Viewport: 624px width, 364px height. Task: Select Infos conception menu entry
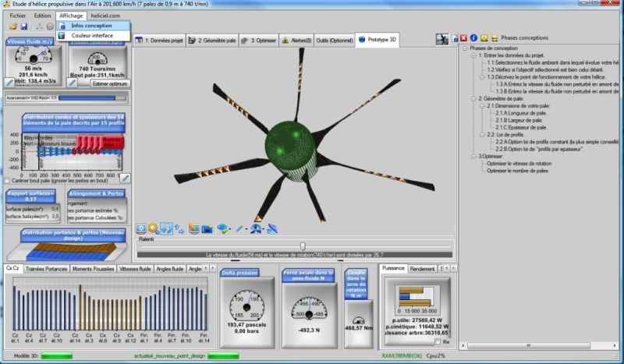(93, 26)
